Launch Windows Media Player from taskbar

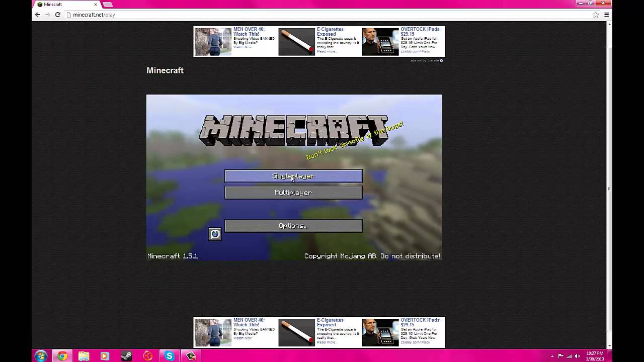(105, 356)
